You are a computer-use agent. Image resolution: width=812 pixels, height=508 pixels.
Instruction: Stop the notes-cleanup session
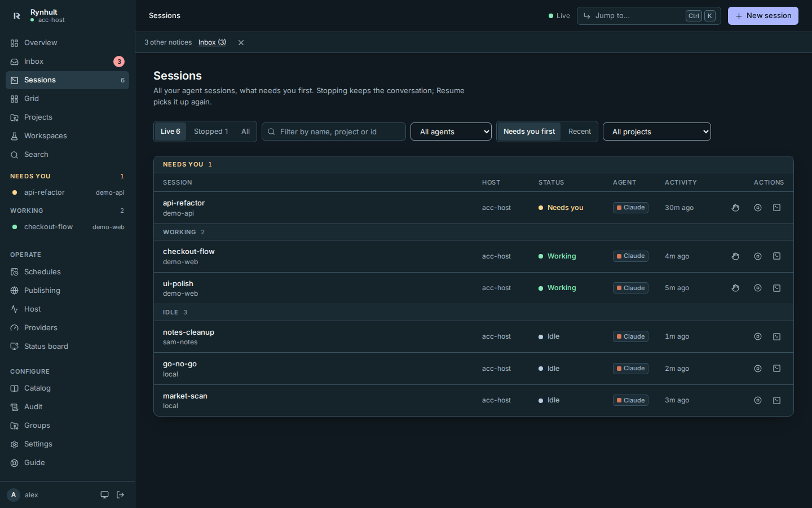758,336
